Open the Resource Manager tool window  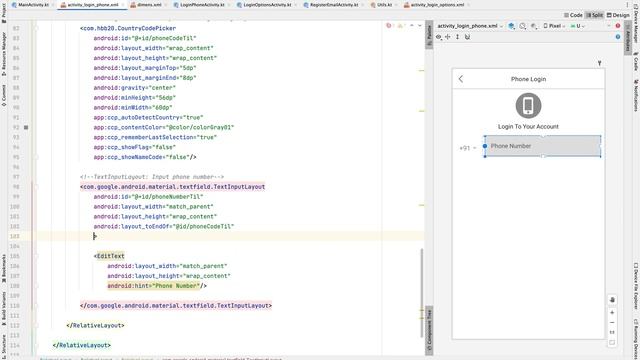pos(4,53)
